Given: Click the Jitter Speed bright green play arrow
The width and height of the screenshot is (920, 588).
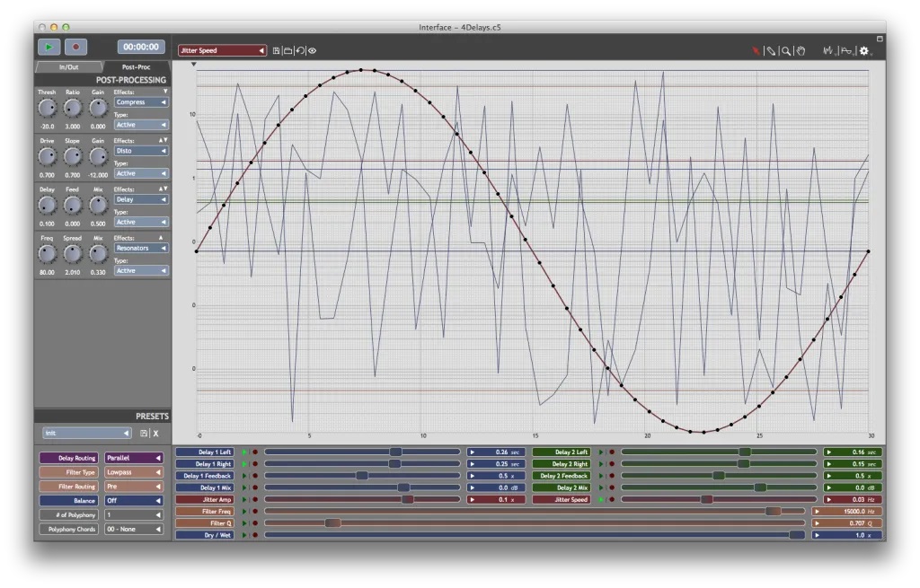Looking at the screenshot, I should pyautogui.click(x=601, y=500).
